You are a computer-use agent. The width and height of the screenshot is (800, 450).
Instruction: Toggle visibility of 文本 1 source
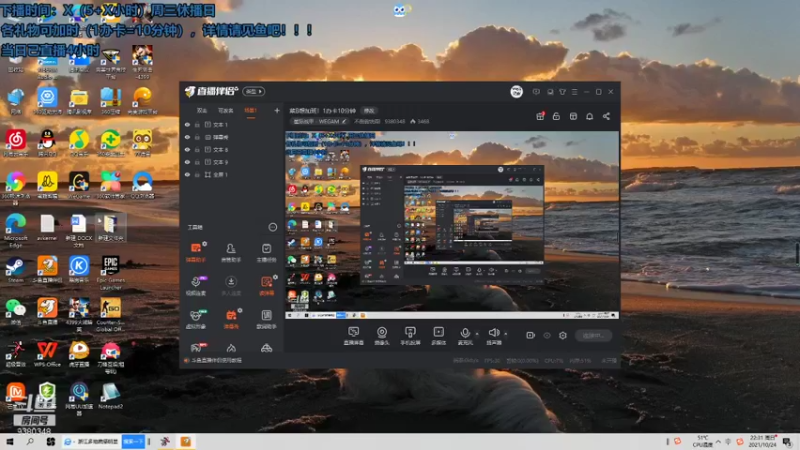tap(187, 124)
